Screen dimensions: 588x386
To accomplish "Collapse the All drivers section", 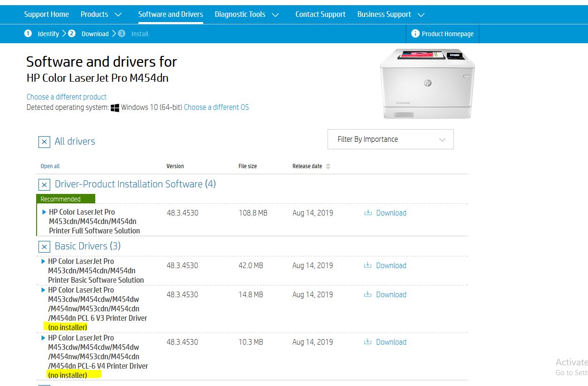I will pyautogui.click(x=44, y=141).
